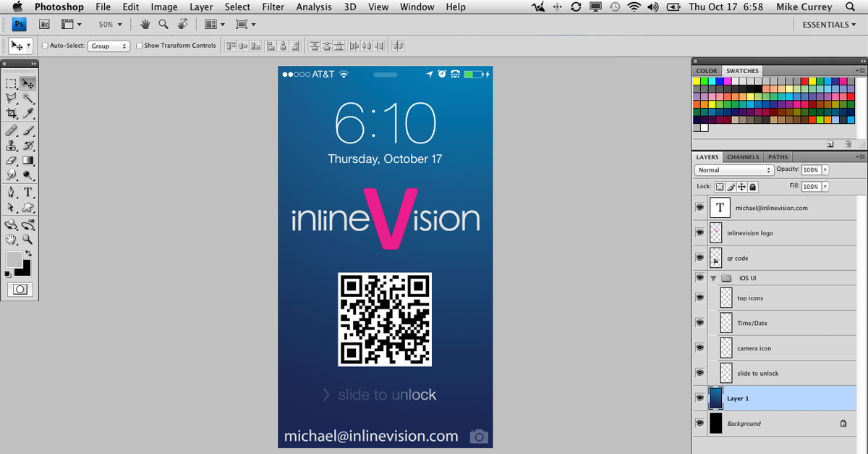Open the Auto-Select Group dropdown
Image resolution: width=868 pixels, height=454 pixels.
[x=109, y=46]
